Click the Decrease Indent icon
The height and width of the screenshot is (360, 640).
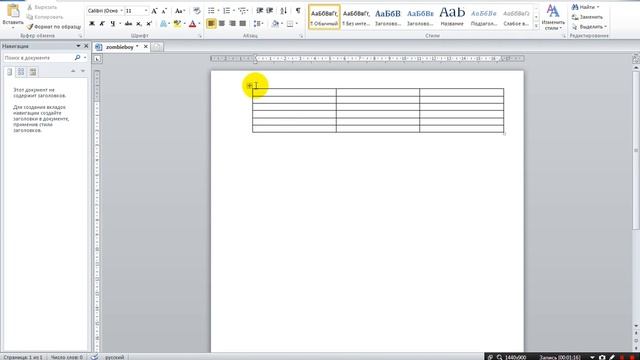tap(260, 11)
